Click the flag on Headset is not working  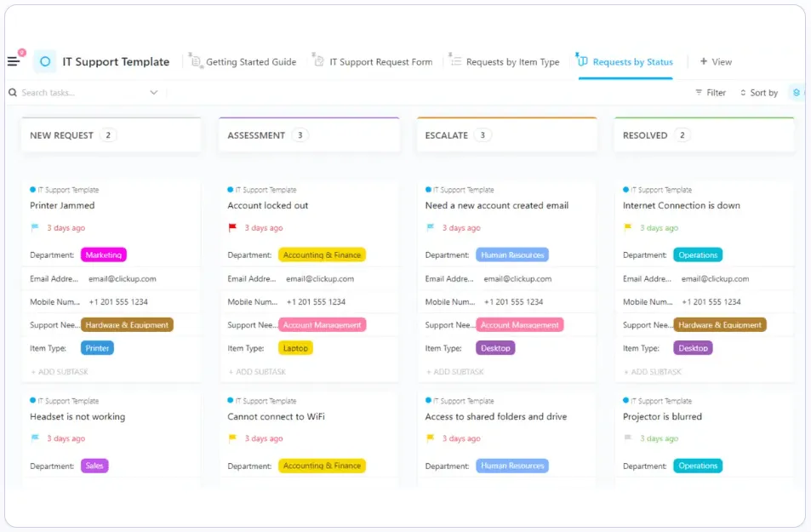pyautogui.click(x=35, y=438)
